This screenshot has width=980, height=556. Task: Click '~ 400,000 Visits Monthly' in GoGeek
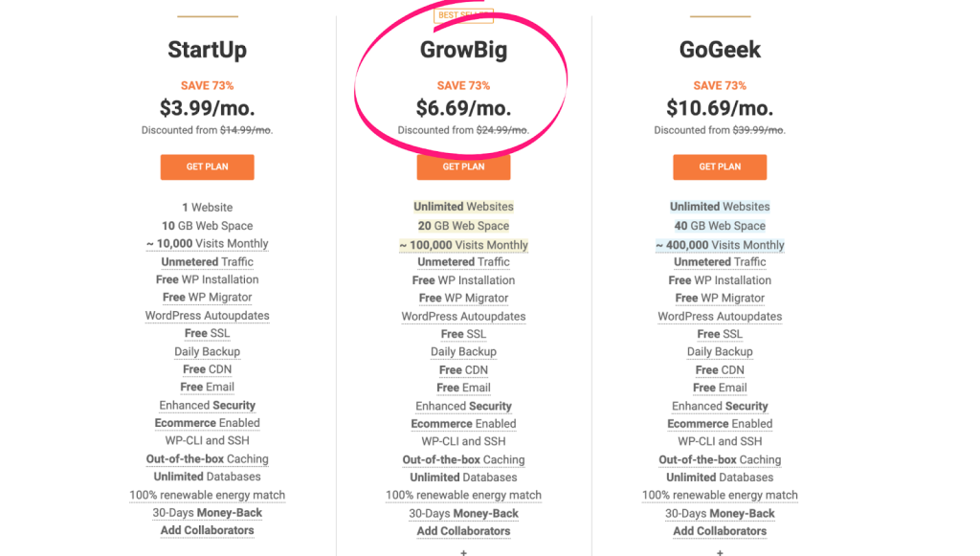click(720, 245)
